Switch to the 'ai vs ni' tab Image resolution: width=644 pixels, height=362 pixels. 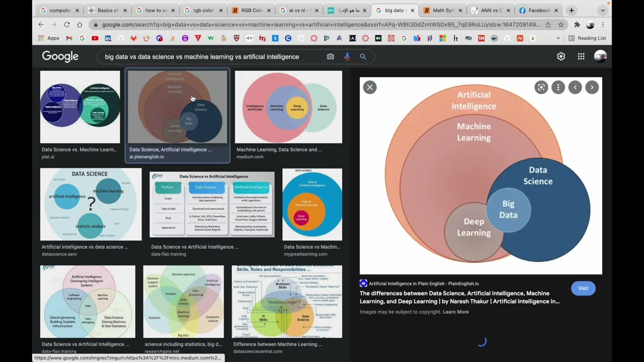pyautogui.click(x=299, y=10)
